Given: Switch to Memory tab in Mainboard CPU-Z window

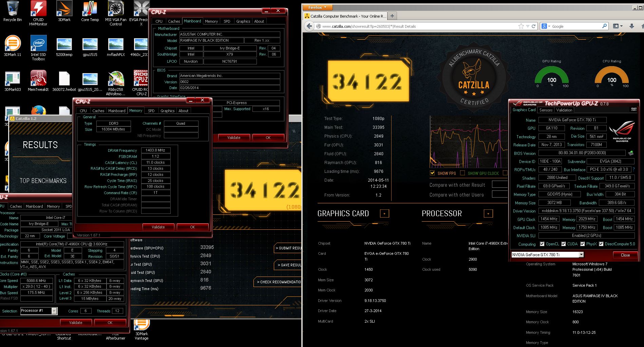Looking at the screenshot, I should [211, 21].
